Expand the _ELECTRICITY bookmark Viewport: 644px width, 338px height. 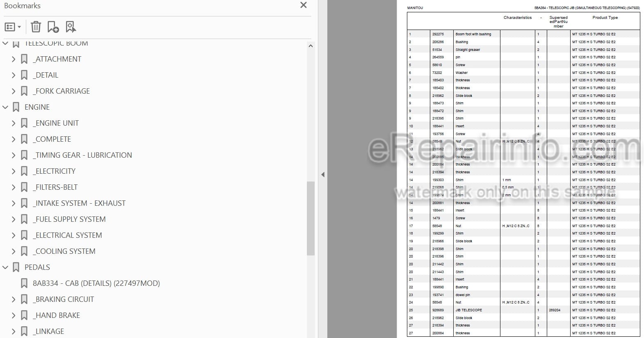pyautogui.click(x=14, y=171)
